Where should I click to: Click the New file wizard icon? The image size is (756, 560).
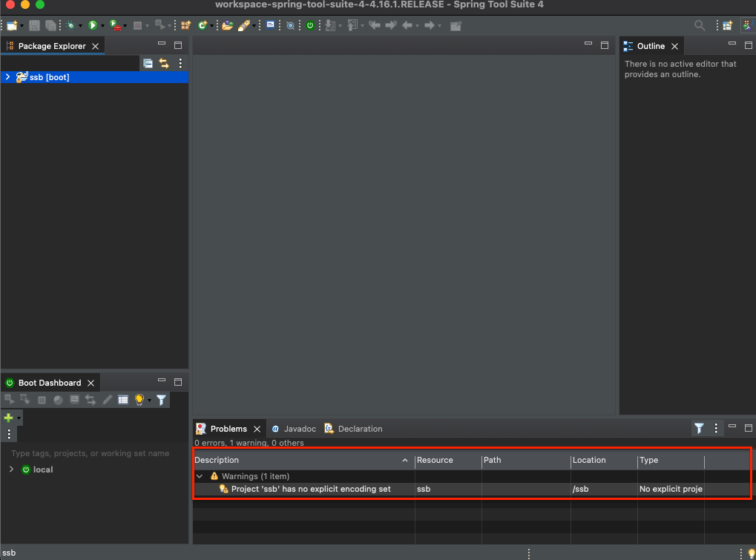(x=12, y=25)
